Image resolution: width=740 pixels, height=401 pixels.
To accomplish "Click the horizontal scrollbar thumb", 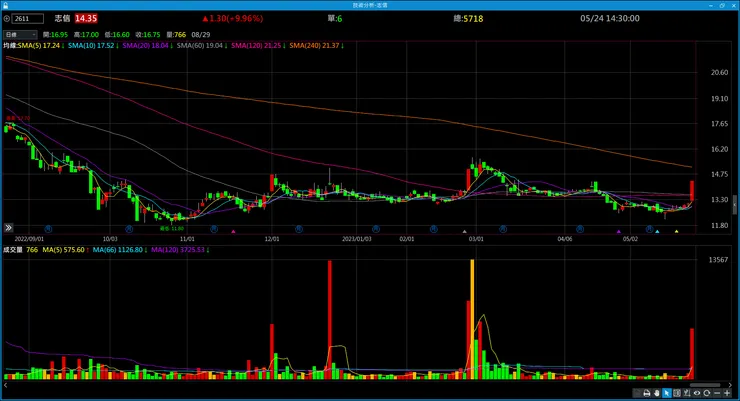I will (x=705, y=385).
